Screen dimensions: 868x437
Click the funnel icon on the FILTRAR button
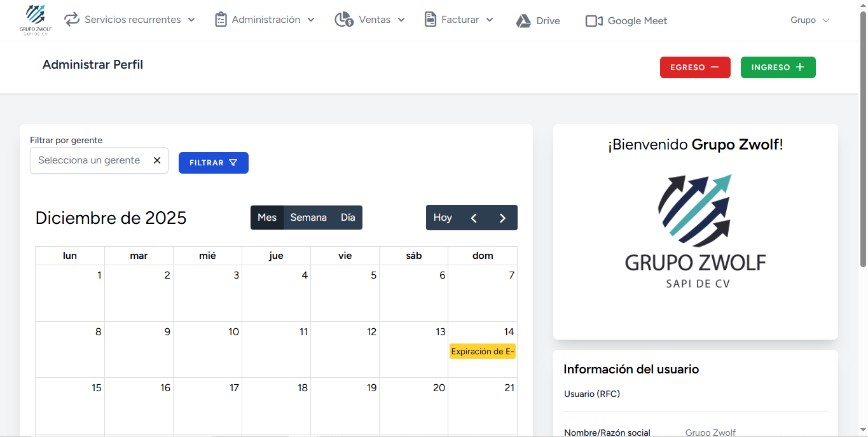[234, 163]
